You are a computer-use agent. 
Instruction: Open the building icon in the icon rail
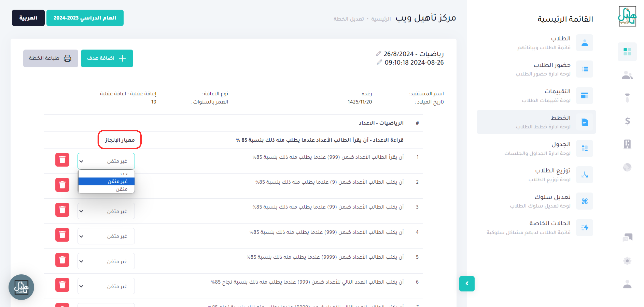627,144
